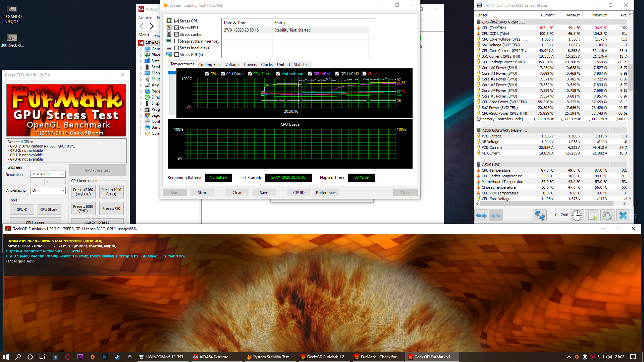Toggle CPU Diode graph checkbox
This screenshot has height=362, width=644.
pos(223,74)
